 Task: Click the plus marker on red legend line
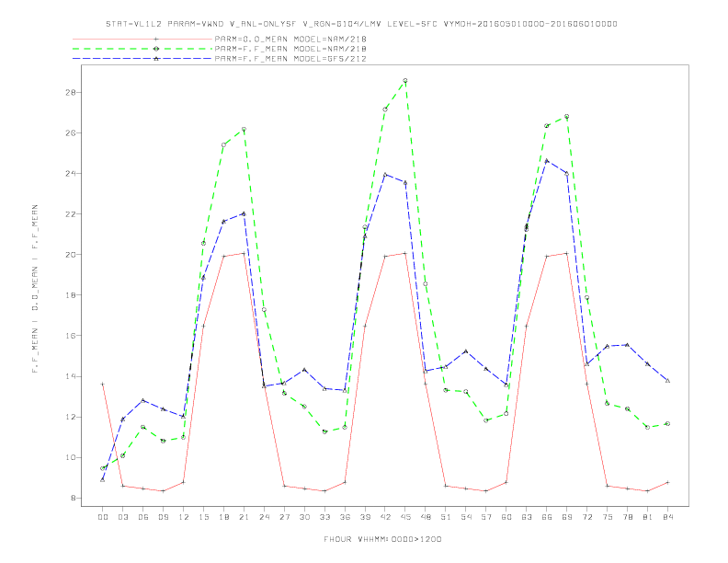(x=156, y=39)
